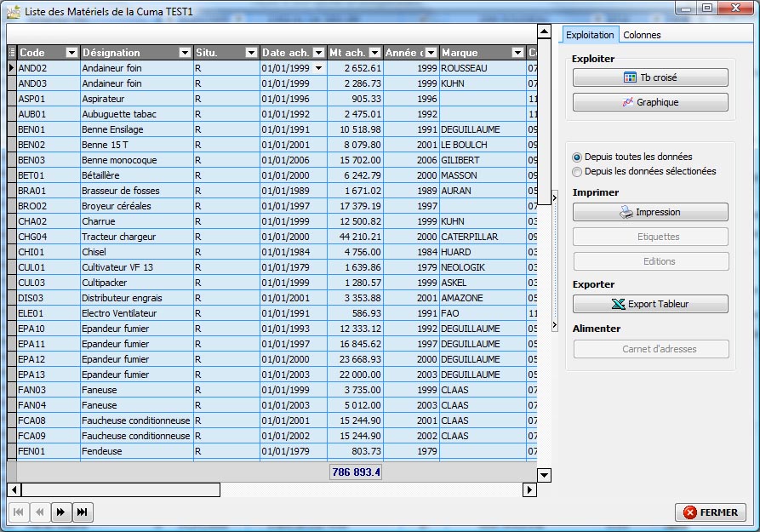760x532 pixels.
Task: Click the Impression print button
Action: pyautogui.click(x=650, y=212)
